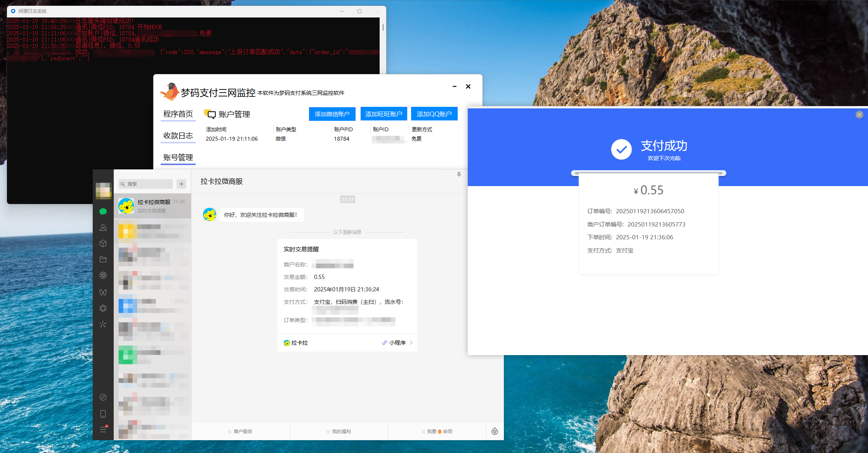Toggle keyboard input icon in chat footer
Viewport: 868px width, 453px height.
[495, 431]
